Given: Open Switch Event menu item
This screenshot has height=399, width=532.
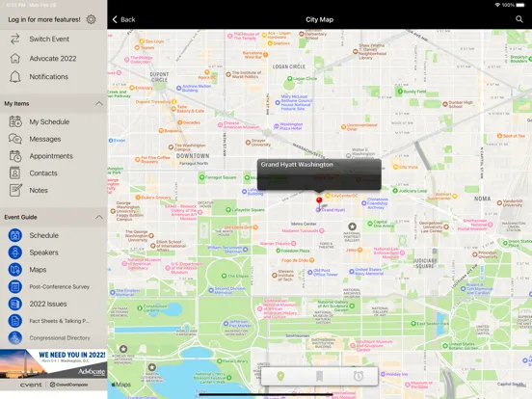Looking at the screenshot, I should (54, 39).
